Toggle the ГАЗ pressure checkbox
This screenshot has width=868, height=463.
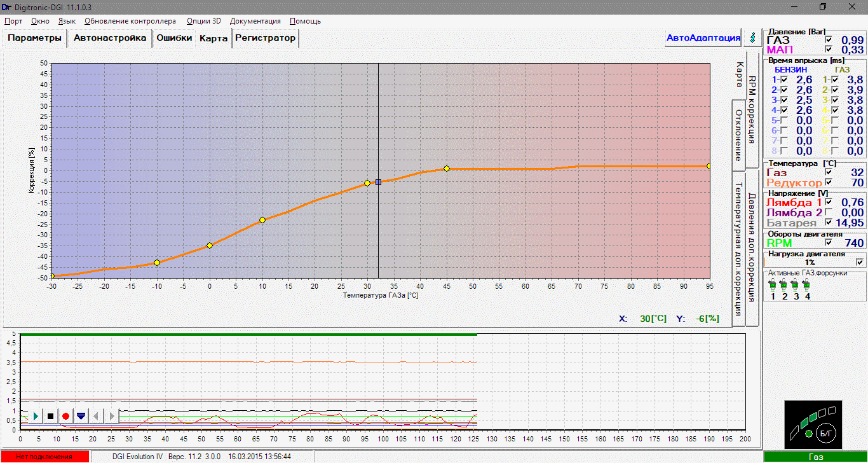[828, 40]
